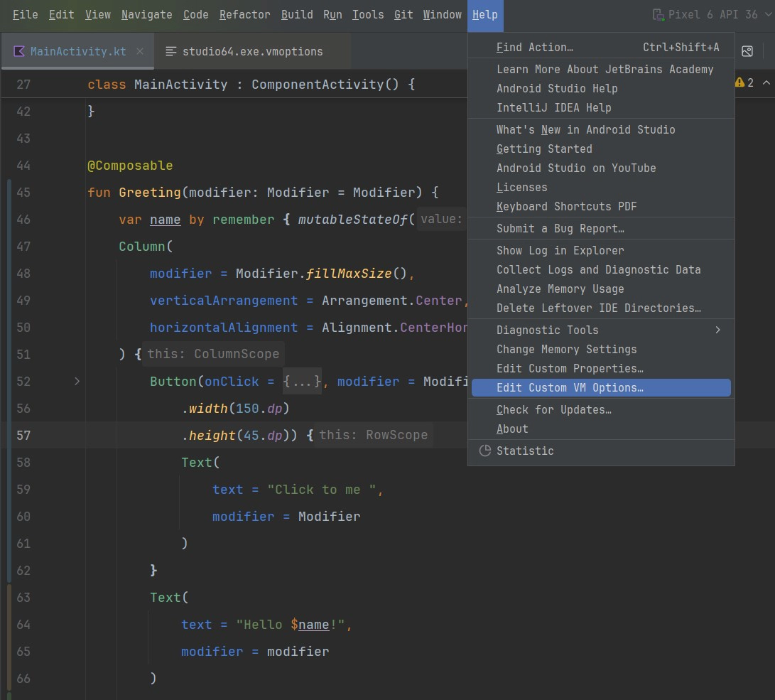
Task: Click the sticky class MainActivity header line
Action: pyautogui.click(x=251, y=85)
